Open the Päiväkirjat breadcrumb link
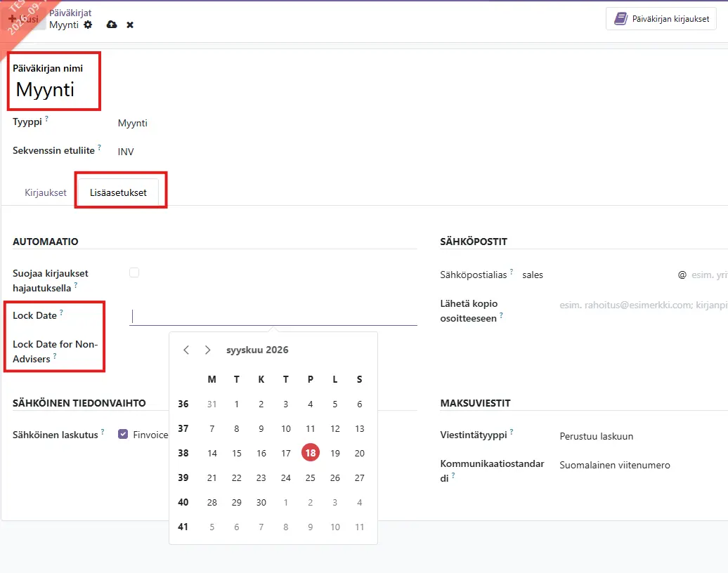The image size is (728, 573). 70,13
